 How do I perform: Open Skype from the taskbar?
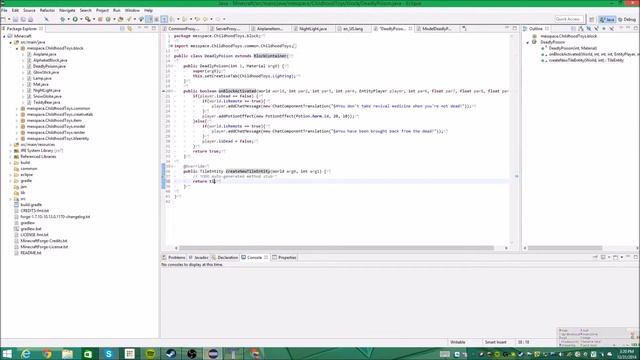click(109, 354)
